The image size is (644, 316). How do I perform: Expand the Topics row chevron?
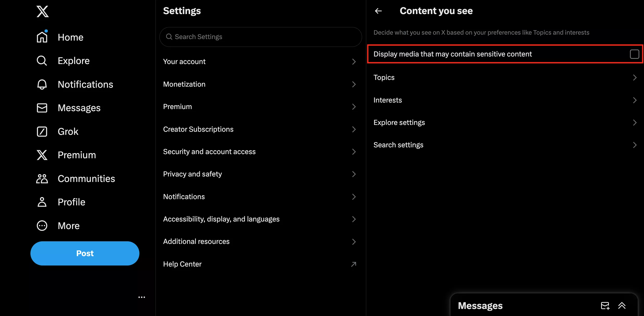tap(634, 78)
